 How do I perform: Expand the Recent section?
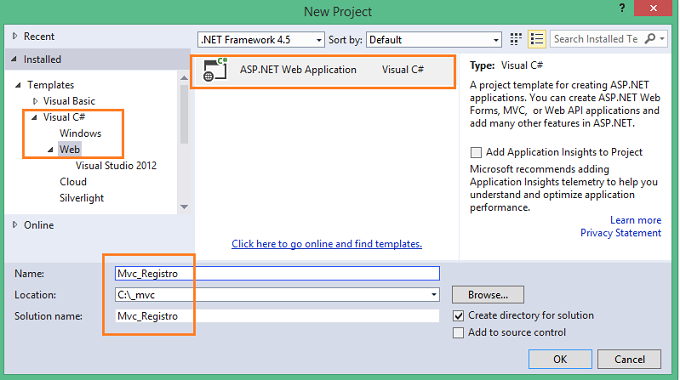tap(15, 36)
